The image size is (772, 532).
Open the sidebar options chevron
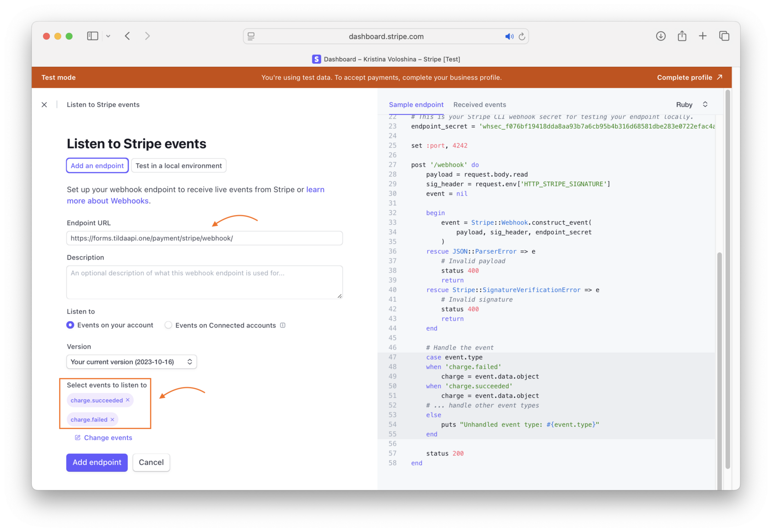[108, 36]
